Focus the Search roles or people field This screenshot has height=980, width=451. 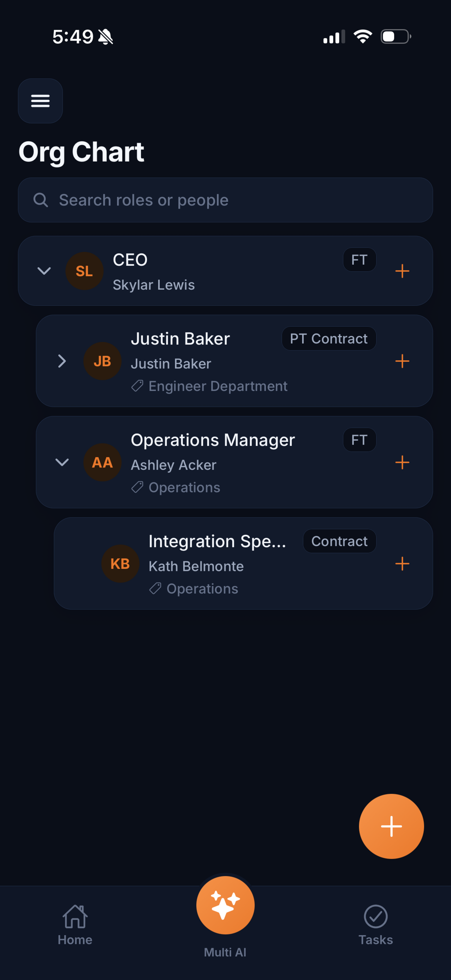tap(225, 200)
